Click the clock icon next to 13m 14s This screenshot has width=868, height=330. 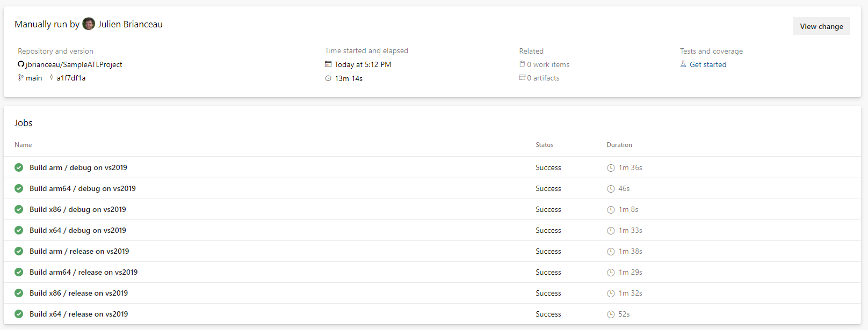point(328,78)
